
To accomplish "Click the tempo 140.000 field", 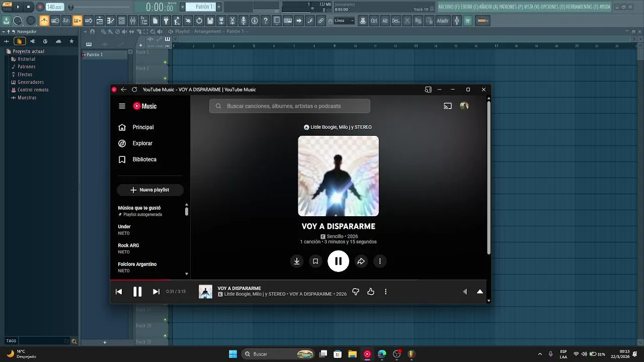I will [55, 7].
